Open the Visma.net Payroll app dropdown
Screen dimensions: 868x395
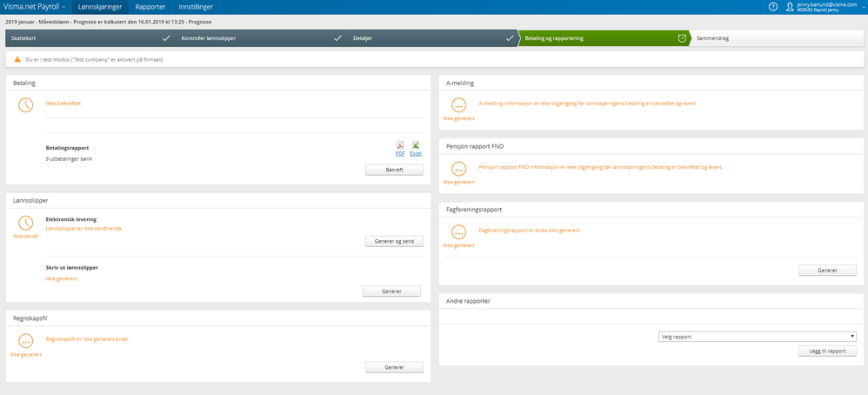35,7
